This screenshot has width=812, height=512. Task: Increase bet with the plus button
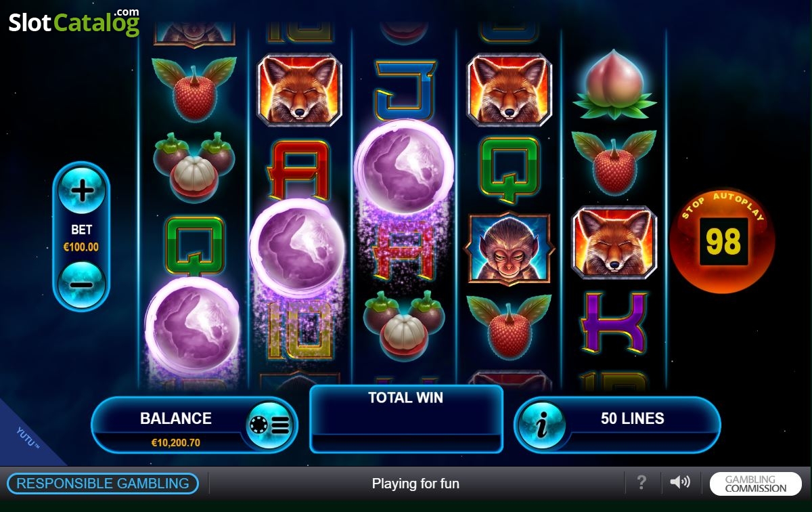82,191
